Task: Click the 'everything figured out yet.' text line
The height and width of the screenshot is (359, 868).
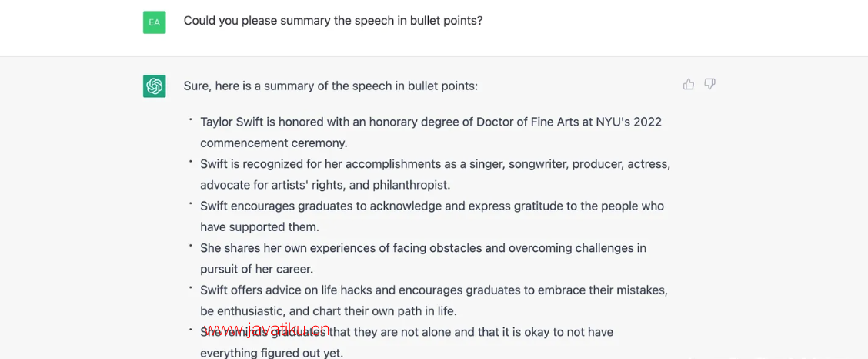Action: click(272, 353)
